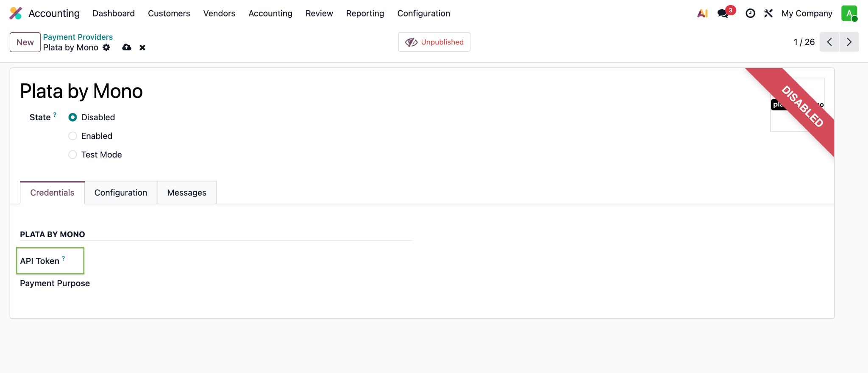868x373 pixels.
Task: Open the Vendors menu
Action: (x=219, y=14)
